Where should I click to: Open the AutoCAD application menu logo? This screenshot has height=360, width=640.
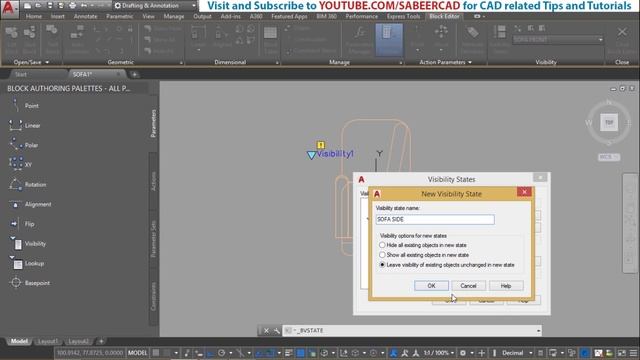click(x=9, y=8)
